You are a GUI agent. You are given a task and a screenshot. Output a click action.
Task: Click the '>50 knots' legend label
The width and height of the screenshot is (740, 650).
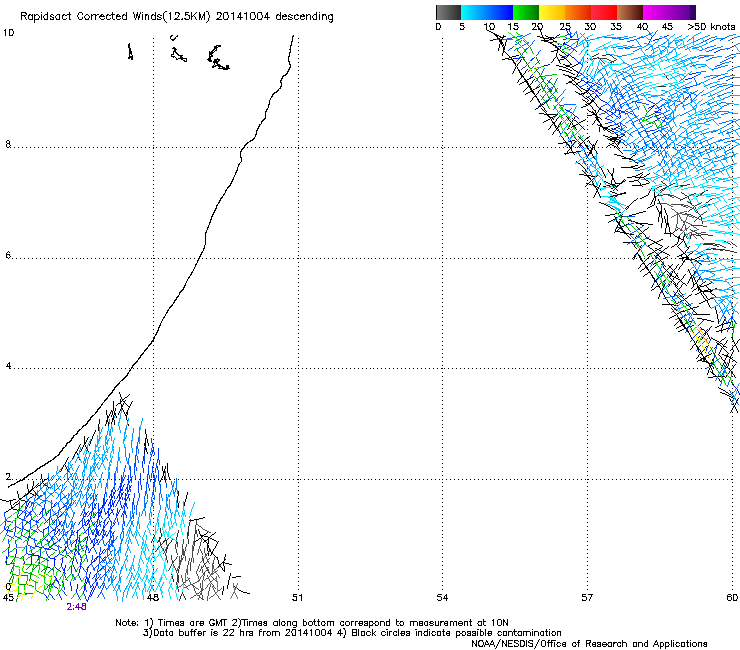(712, 26)
